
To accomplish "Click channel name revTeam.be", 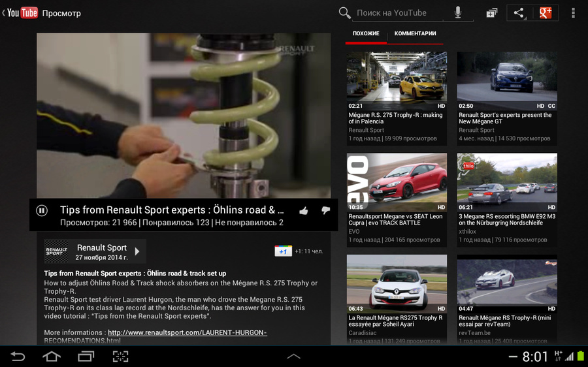I will coord(475,333).
